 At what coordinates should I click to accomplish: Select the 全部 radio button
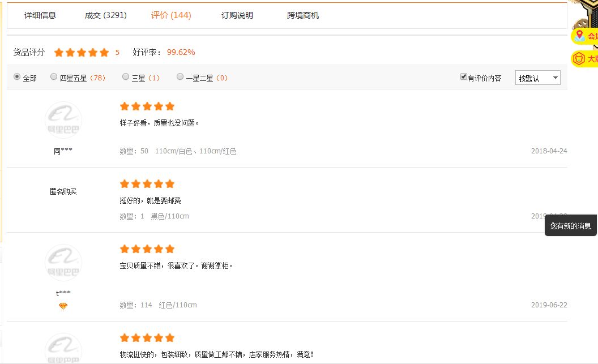17,77
